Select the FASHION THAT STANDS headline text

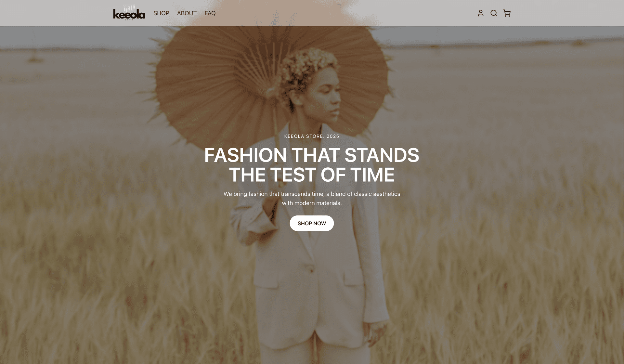point(312,155)
